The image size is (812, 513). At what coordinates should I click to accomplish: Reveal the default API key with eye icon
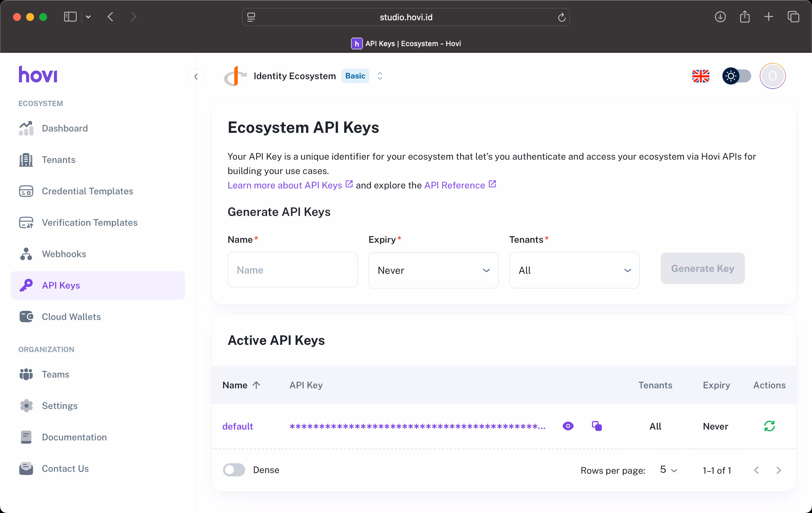coord(568,426)
